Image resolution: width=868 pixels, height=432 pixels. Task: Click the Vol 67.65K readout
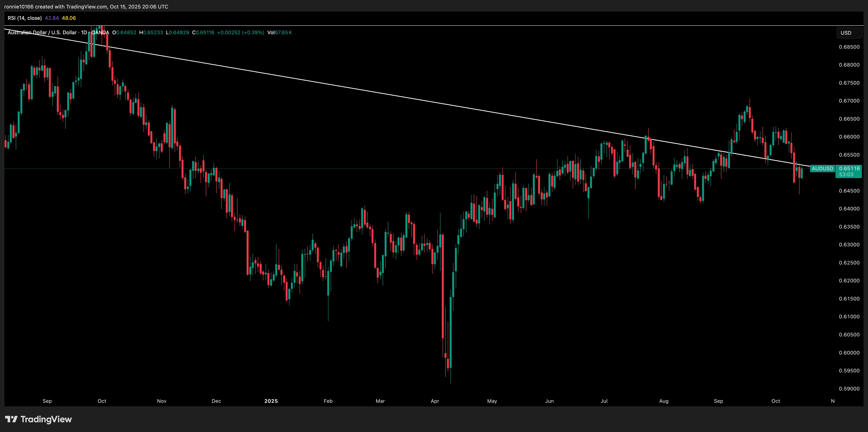click(x=279, y=33)
